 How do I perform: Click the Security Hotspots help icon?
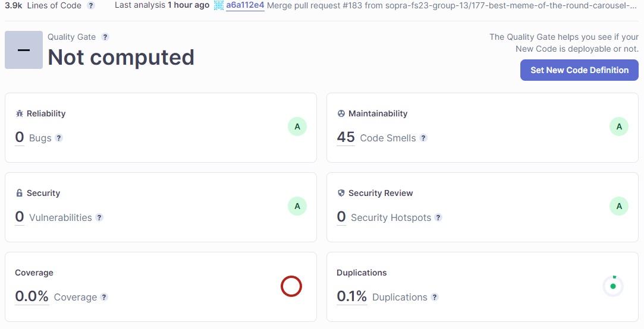tap(439, 217)
